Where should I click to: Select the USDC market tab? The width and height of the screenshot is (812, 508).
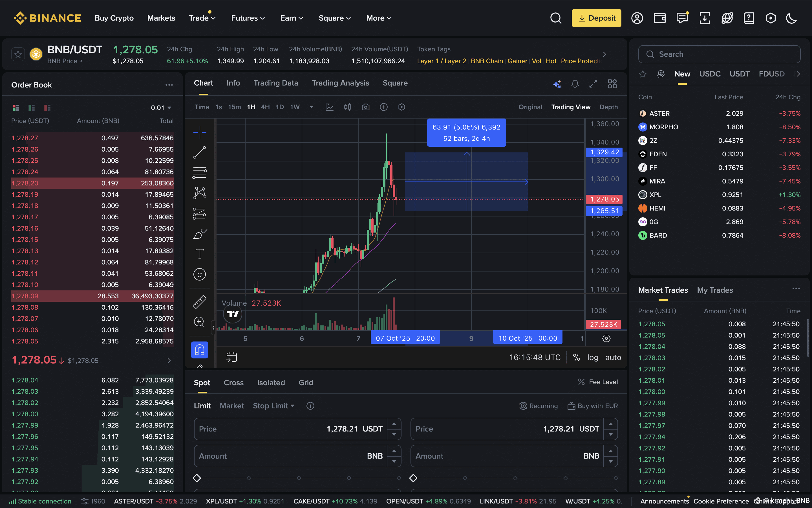[x=710, y=74]
